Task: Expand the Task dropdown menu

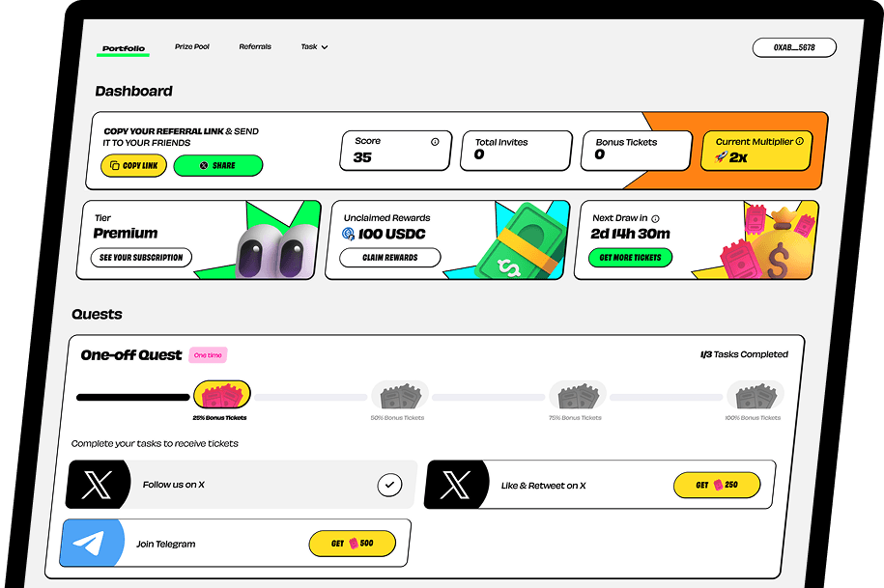Action: (x=314, y=46)
